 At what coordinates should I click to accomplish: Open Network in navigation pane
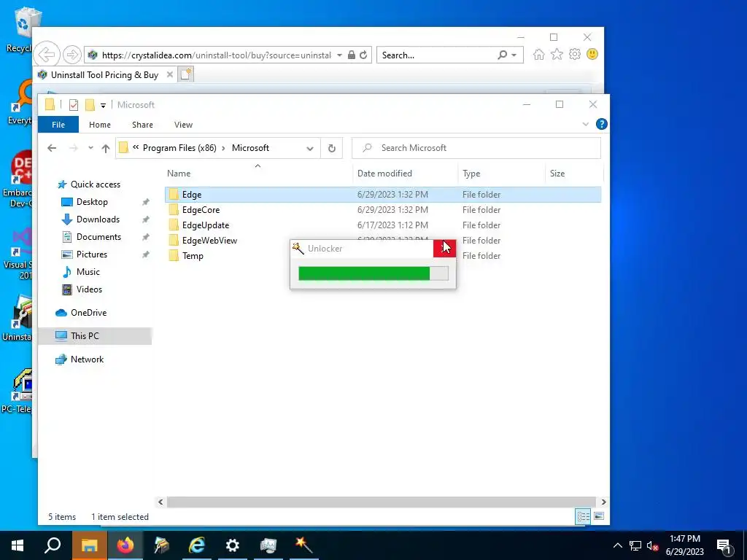(87, 359)
